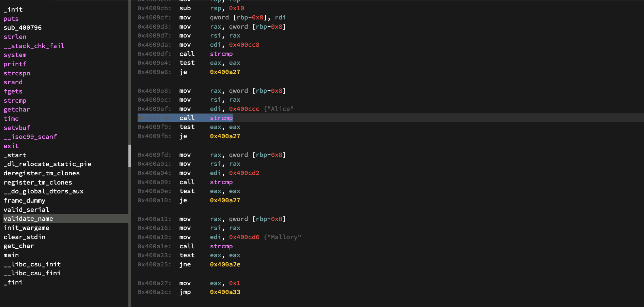Select the _fini function entry
This screenshot has height=307, width=644.
pos(13,282)
